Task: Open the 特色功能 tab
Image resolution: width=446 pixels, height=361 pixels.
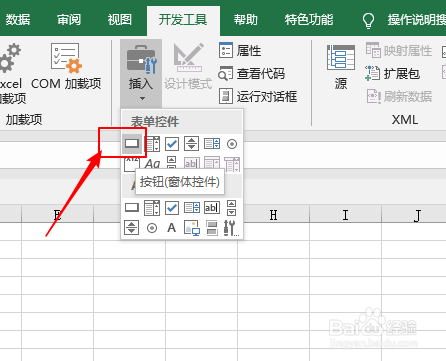Action: tap(309, 20)
